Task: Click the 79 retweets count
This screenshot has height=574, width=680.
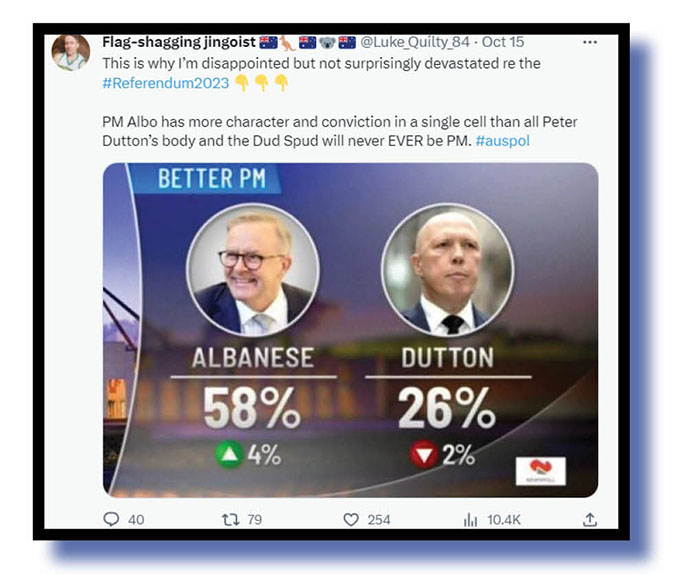Action: tap(255, 520)
